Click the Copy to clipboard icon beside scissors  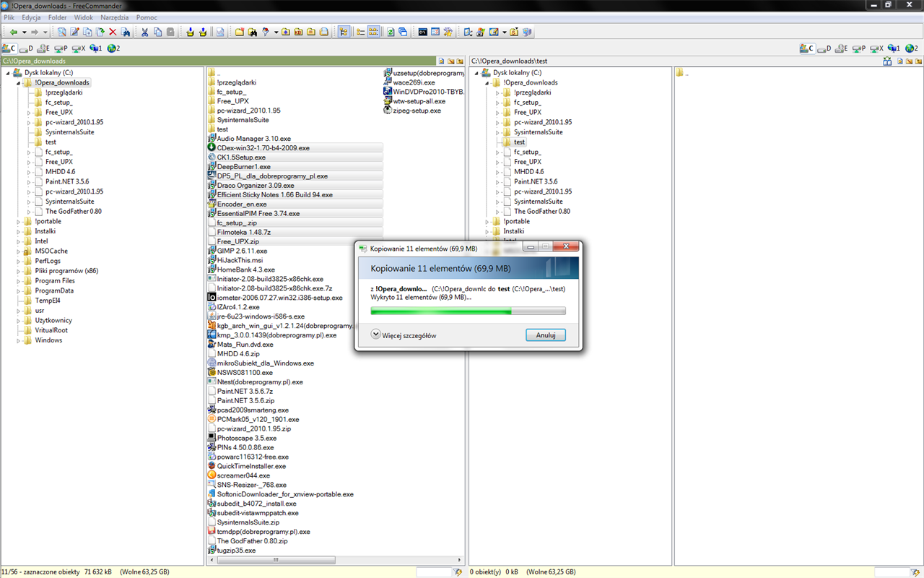[157, 32]
